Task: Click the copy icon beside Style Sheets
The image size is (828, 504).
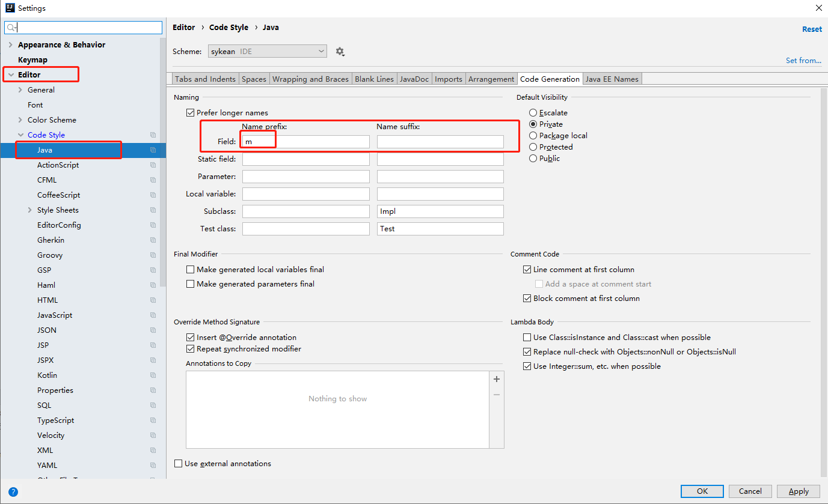Action: coord(153,210)
